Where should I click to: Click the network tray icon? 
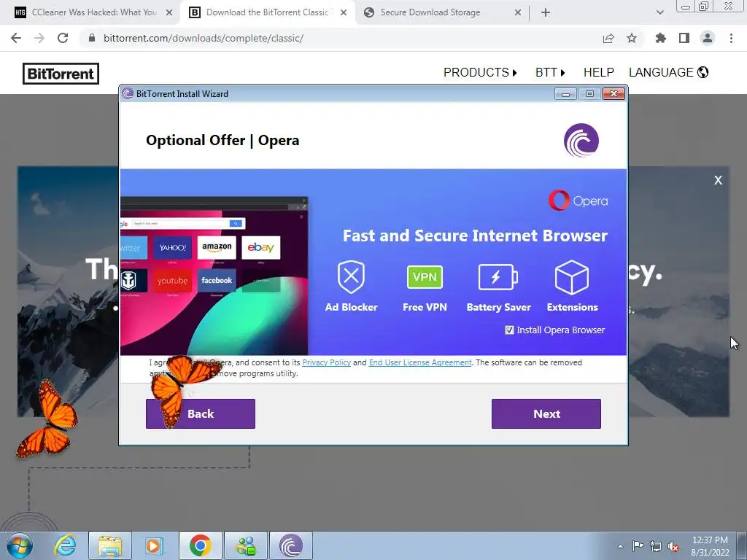(656, 546)
